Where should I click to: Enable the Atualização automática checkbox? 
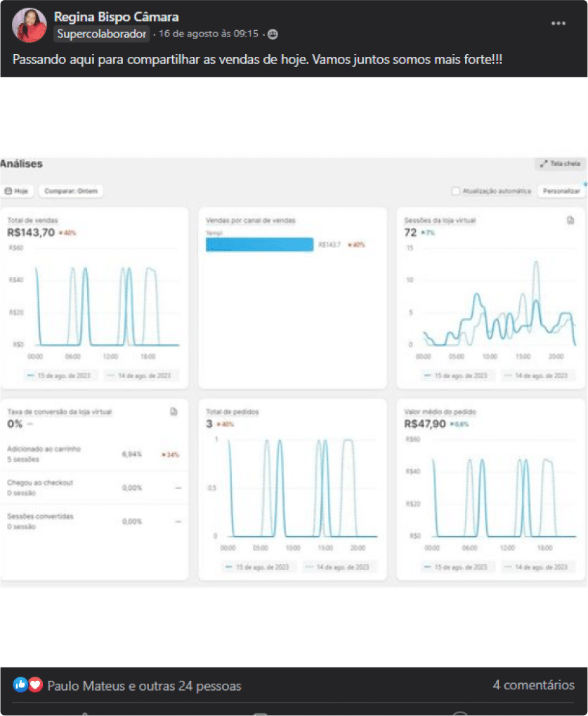(x=456, y=191)
